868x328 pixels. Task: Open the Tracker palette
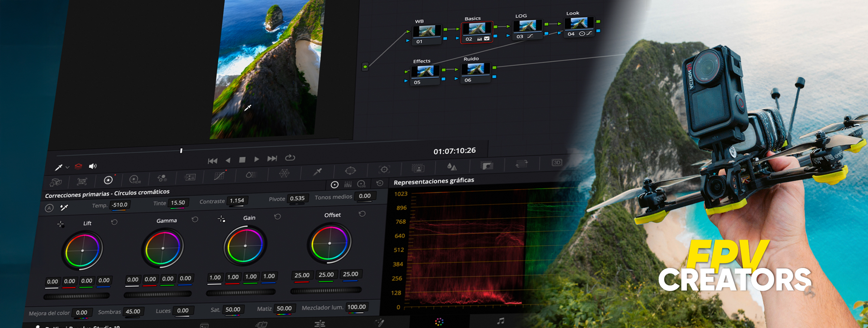(x=384, y=169)
